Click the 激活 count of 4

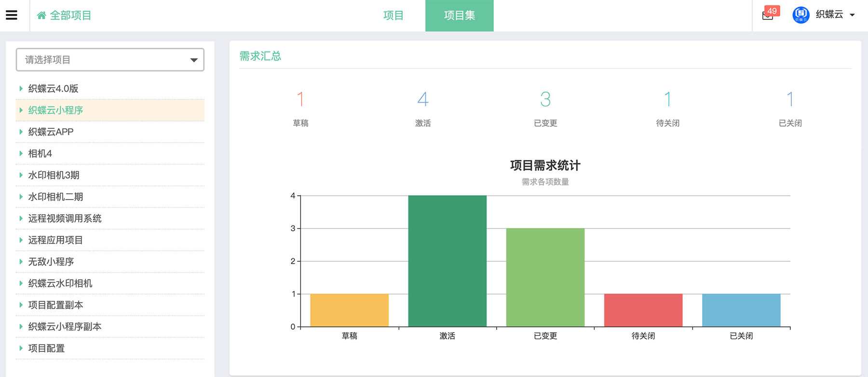423,99
